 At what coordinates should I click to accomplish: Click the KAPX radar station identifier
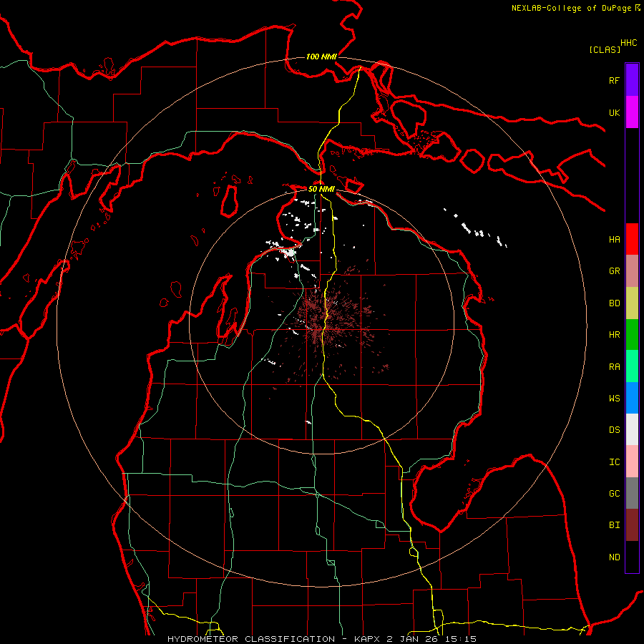[366, 639]
